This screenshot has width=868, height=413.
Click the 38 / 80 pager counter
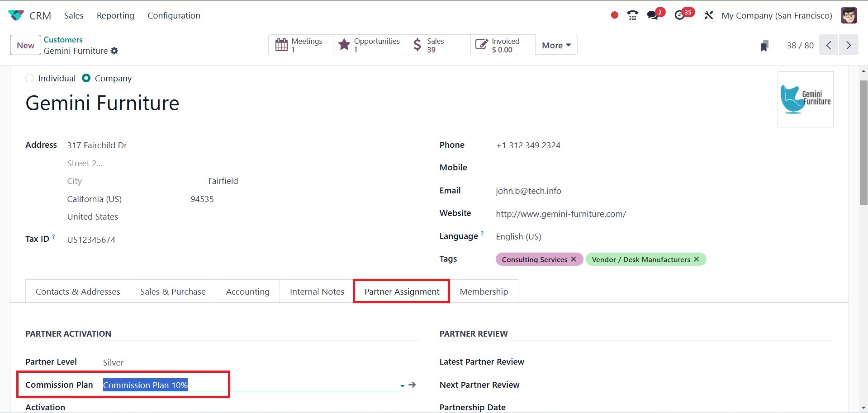[800, 45]
